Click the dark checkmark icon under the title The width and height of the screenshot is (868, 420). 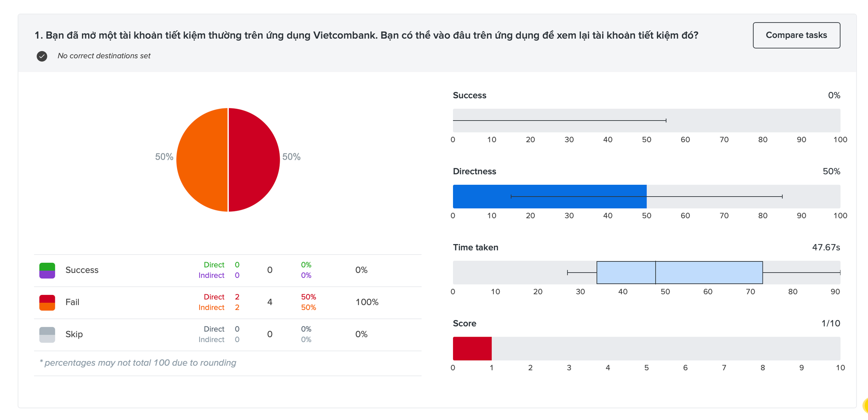point(42,56)
